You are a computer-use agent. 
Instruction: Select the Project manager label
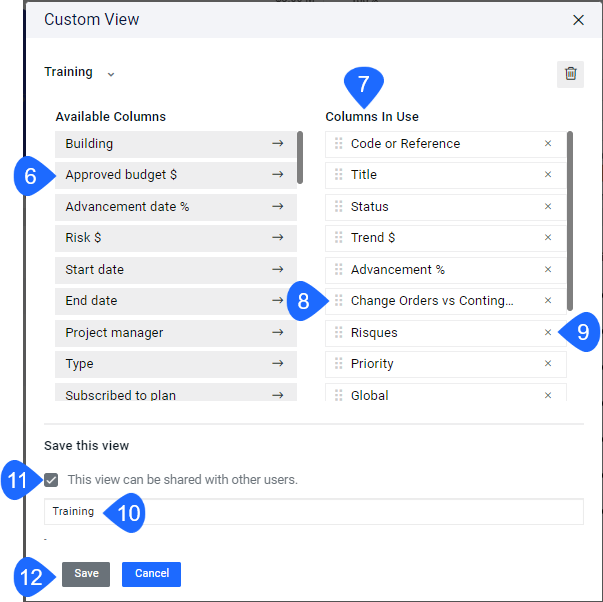pyautogui.click(x=114, y=333)
